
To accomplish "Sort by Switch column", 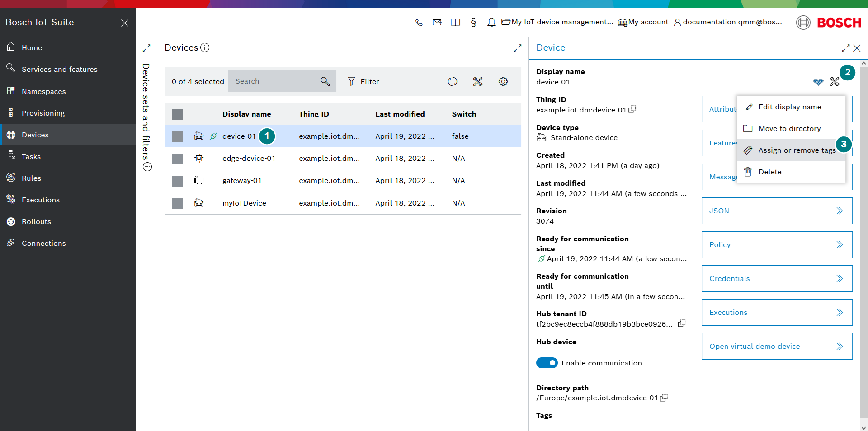I will click(464, 114).
